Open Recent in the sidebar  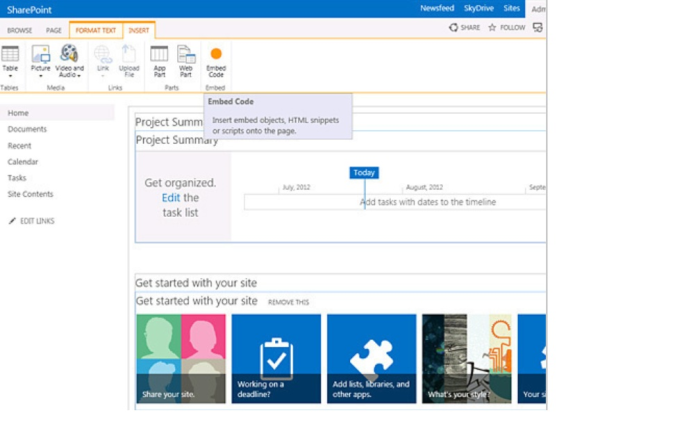19,146
